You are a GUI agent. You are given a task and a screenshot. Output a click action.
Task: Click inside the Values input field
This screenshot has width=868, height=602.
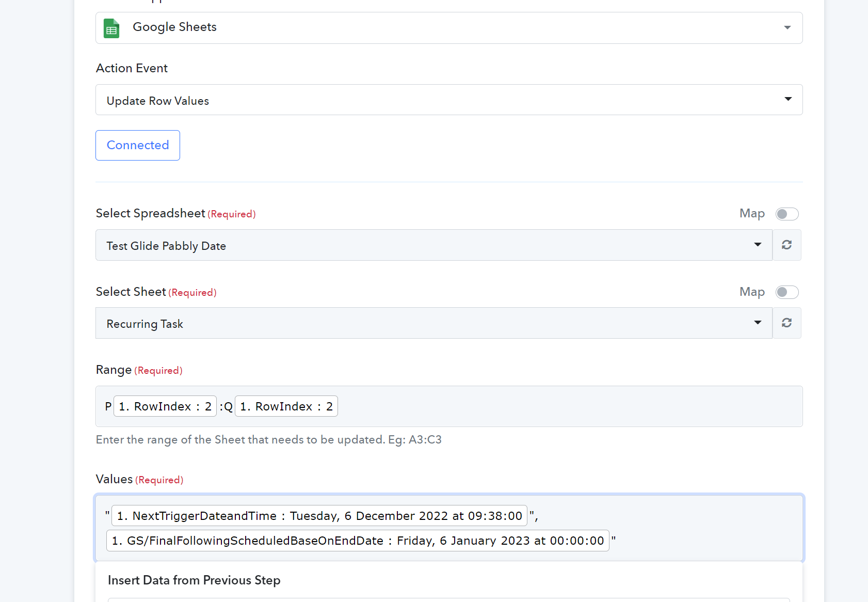click(449, 528)
